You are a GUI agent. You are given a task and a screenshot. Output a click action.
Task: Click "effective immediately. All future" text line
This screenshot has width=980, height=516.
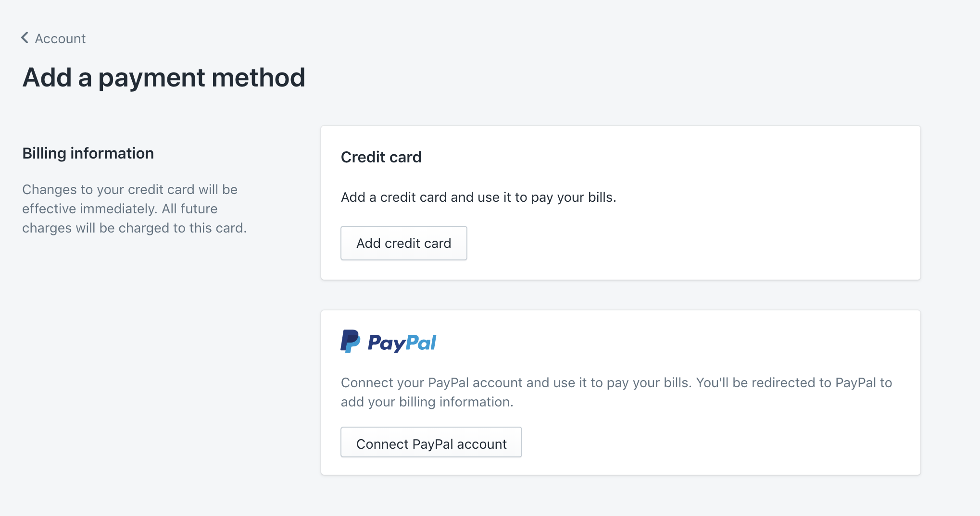[x=120, y=209]
